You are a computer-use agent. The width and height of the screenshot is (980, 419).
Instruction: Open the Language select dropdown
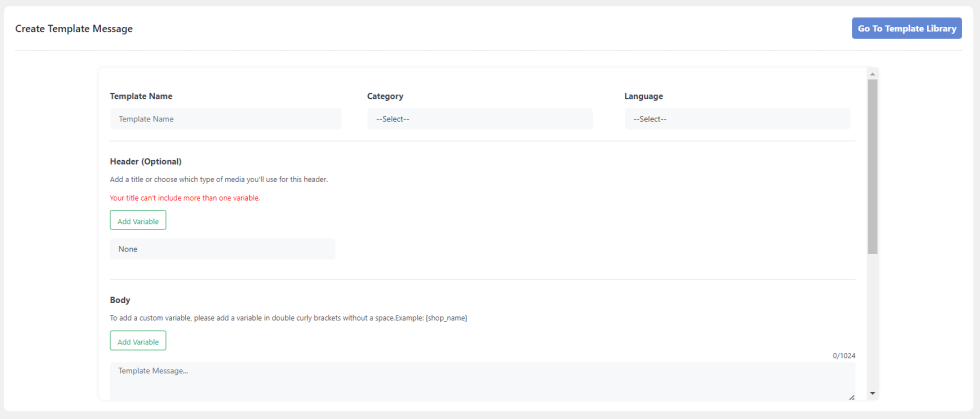pyautogui.click(x=736, y=119)
